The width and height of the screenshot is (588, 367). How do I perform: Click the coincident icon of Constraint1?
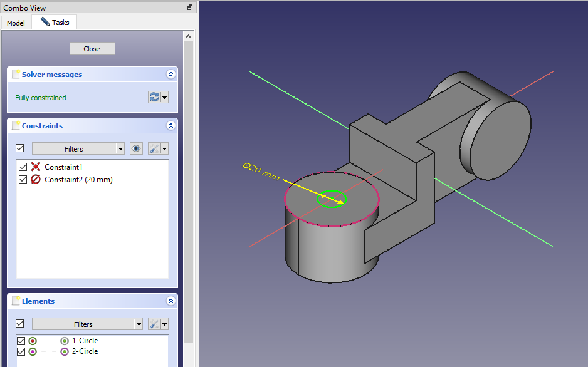pos(36,167)
